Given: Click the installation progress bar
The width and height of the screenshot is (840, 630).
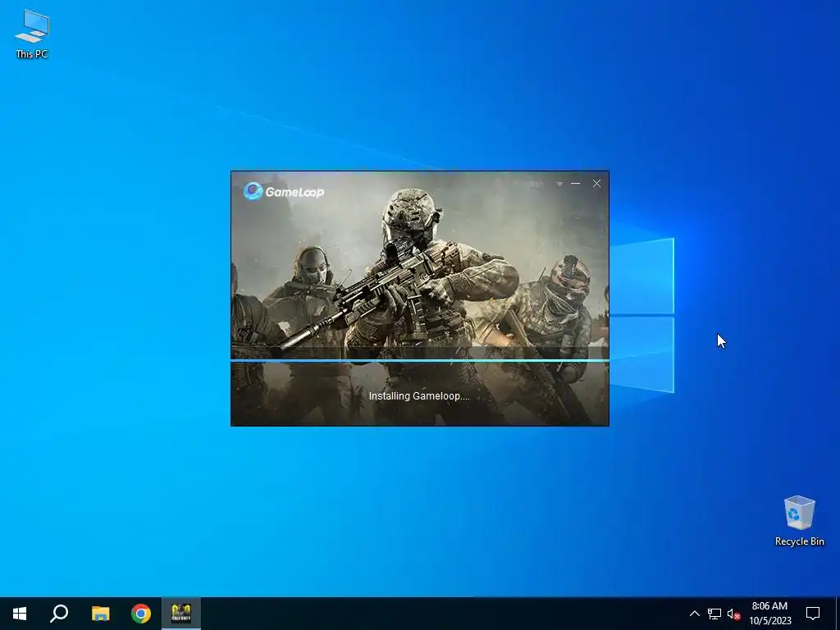Looking at the screenshot, I should click(419, 361).
